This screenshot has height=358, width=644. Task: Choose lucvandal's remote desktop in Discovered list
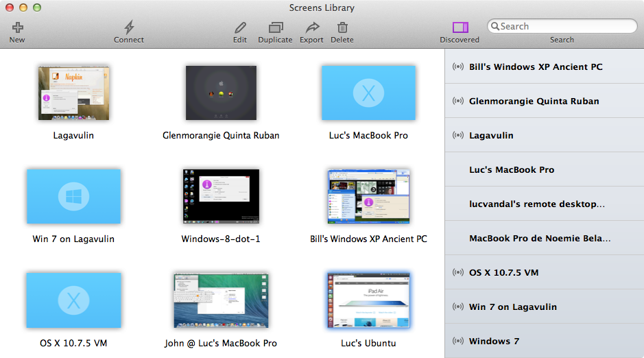pyautogui.click(x=545, y=204)
